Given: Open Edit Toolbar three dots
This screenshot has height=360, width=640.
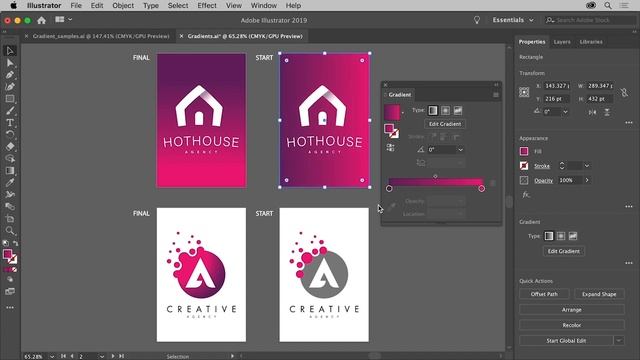Looking at the screenshot, I should coord(10,307).
